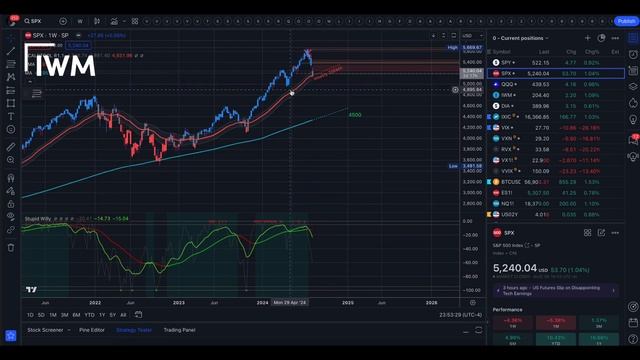Select the Zoom In tool
The height and width of the screenshot is (360, 640).
(x=11, y=160)
